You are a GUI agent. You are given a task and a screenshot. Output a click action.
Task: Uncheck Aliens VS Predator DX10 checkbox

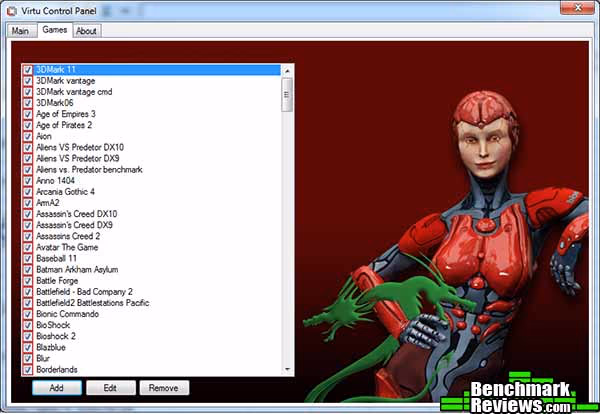pos(28,148)
